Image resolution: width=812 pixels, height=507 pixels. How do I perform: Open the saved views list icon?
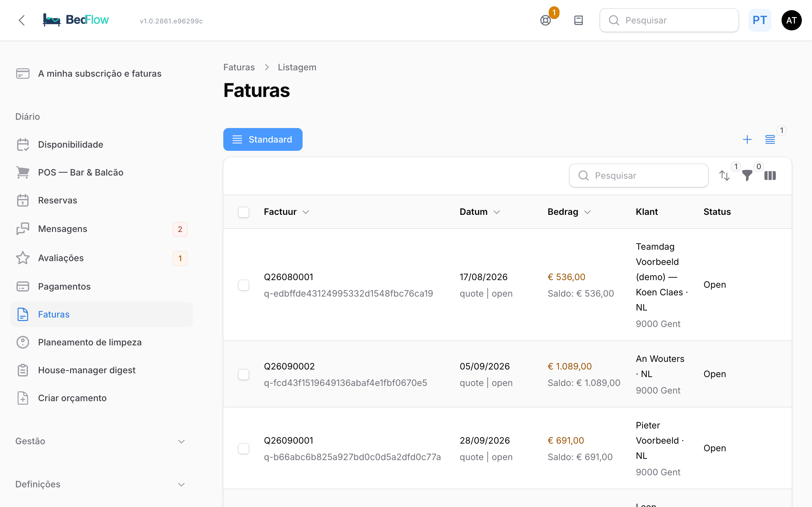tap(770, 139)
